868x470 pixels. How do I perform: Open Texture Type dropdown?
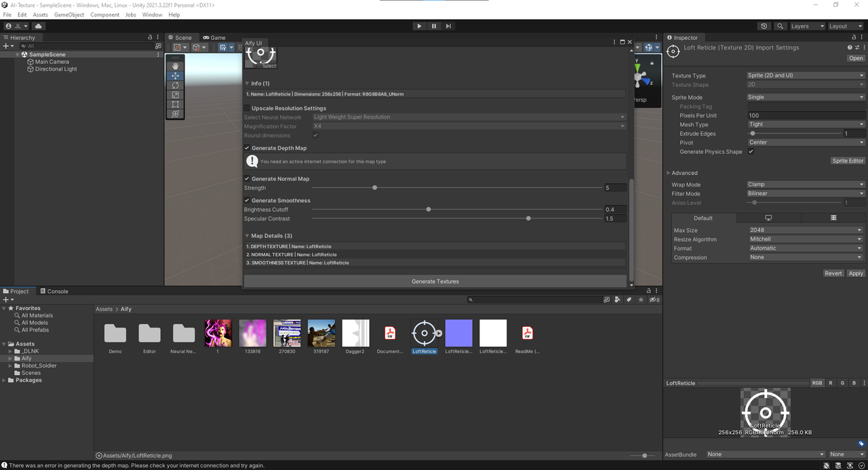[806, 75]
